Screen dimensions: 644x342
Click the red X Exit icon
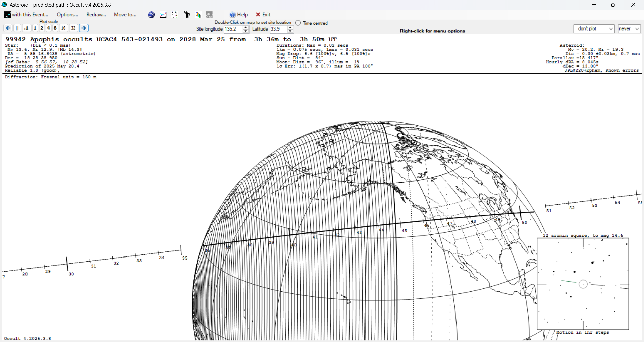pos(258,15)
